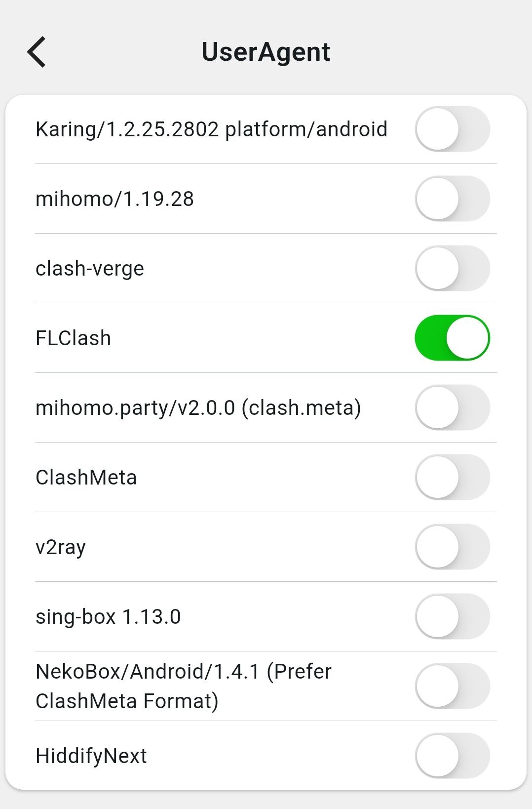Disable the FLClash toggle

click(452, 338)
